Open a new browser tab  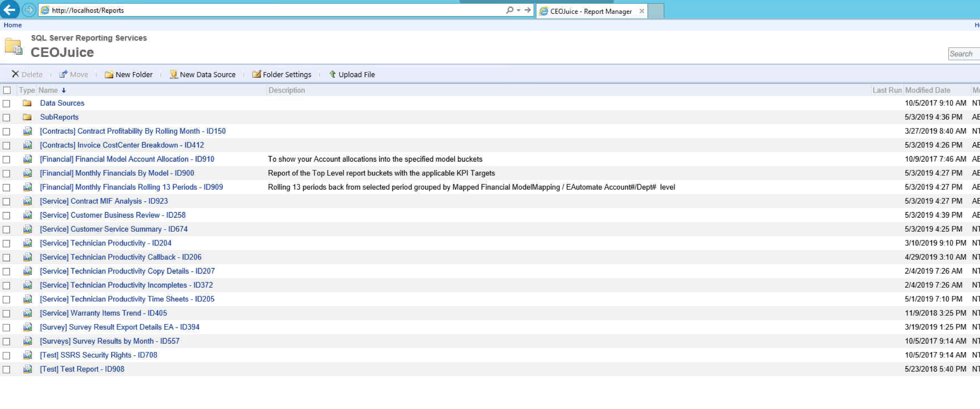click(656, 11)
